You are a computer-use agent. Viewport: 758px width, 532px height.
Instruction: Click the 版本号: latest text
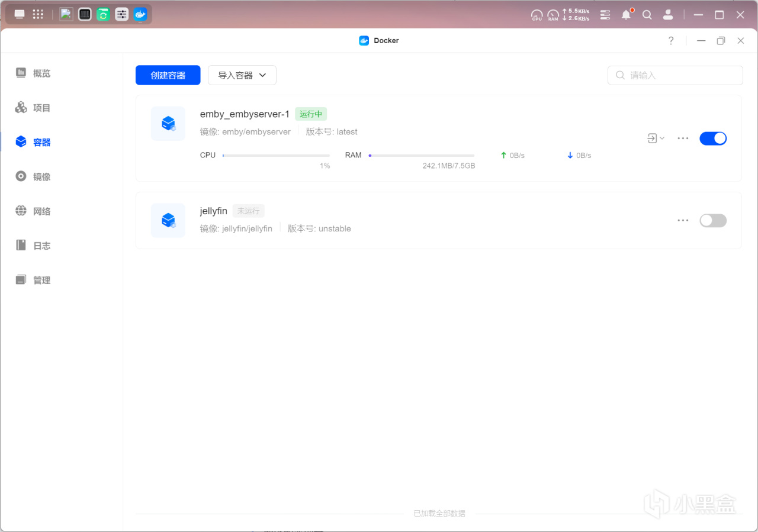click(332, 132)
